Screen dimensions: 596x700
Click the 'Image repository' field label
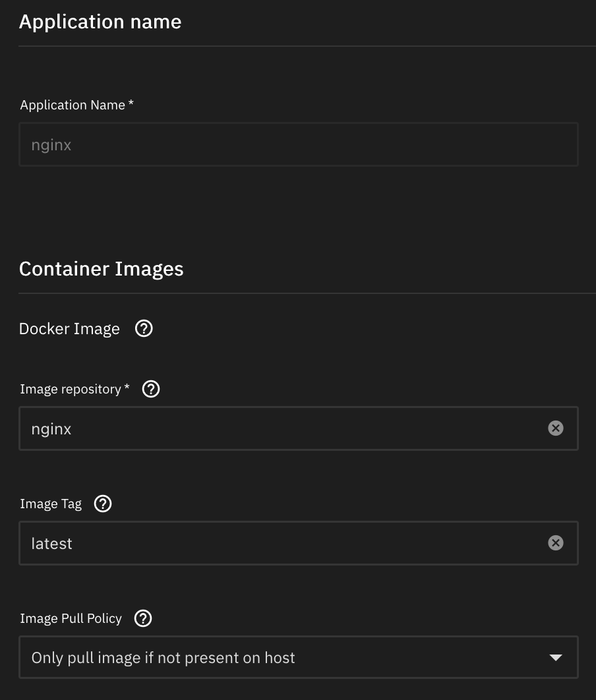click(71, 390)
